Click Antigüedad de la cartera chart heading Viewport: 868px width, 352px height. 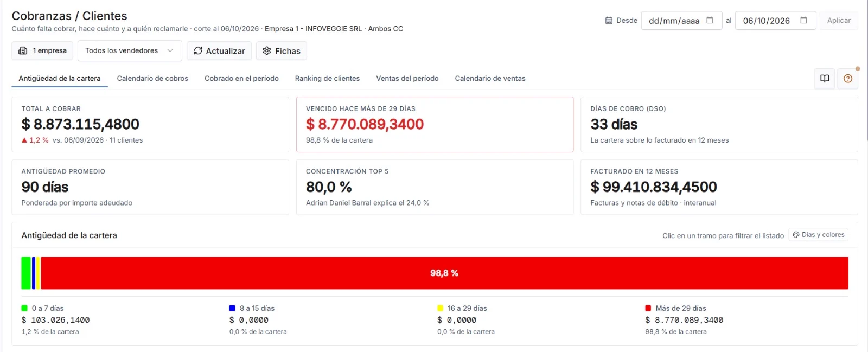(x=69, y=235)
